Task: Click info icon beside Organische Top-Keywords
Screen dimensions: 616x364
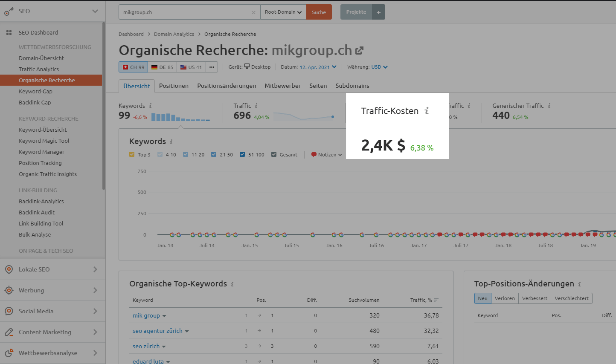Action: pos(232,284)
